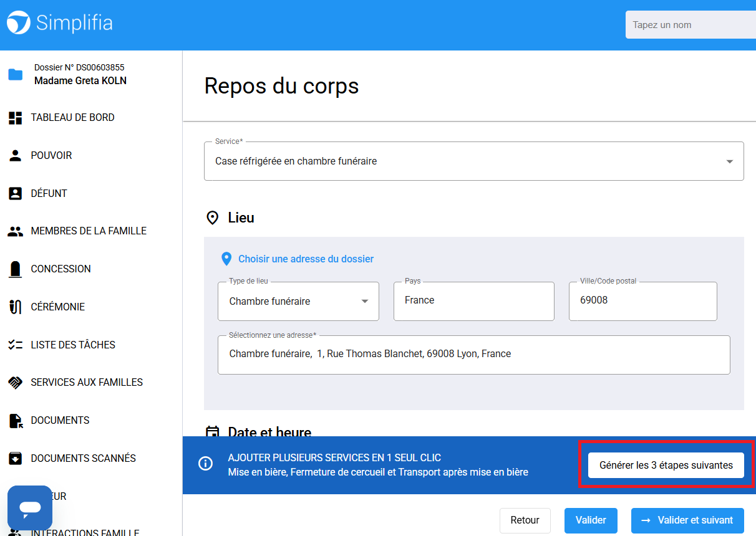The height and width of the screenshot is (536, 756).
Task: Click the Services aux familles handshake icon
Action: (x=16, y=383)
